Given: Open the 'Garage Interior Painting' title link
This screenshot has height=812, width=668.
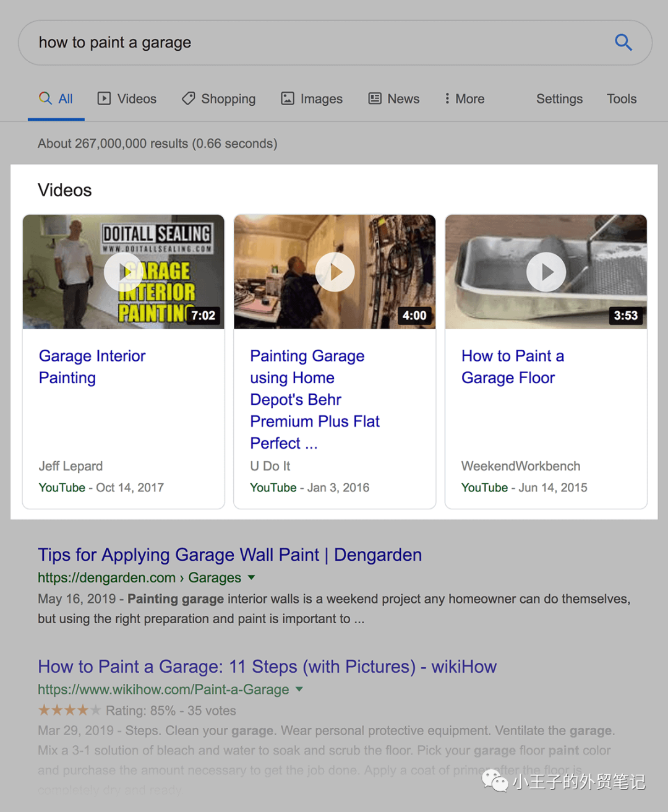Looking at the screenshot, I should (92, 367).
